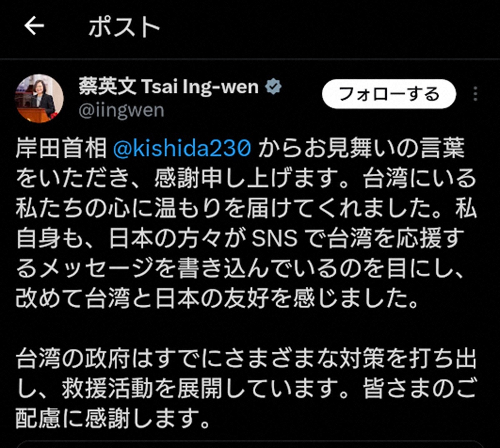Open the three-dot more options menu

point(475,94)
